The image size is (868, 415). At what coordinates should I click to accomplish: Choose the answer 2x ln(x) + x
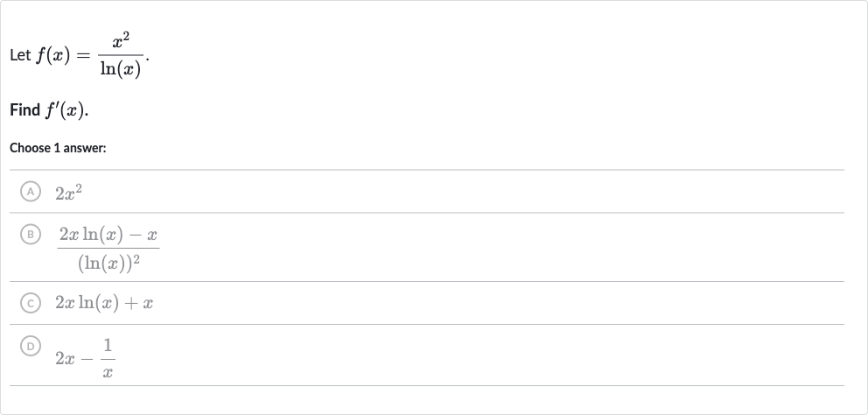click(x=104, y=303)
